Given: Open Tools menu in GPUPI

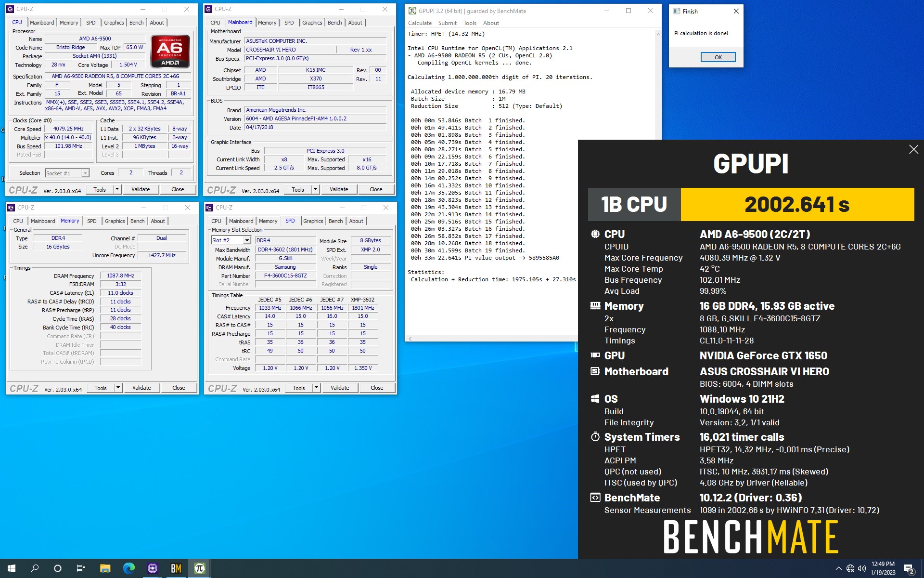Looking at the screenshot, I should click(x=470, y=23).
